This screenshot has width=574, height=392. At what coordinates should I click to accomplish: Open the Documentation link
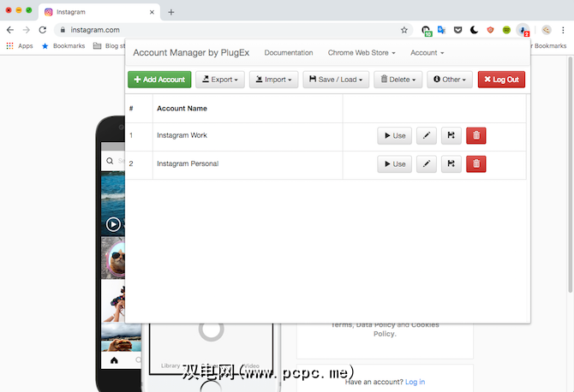[289, 53]
